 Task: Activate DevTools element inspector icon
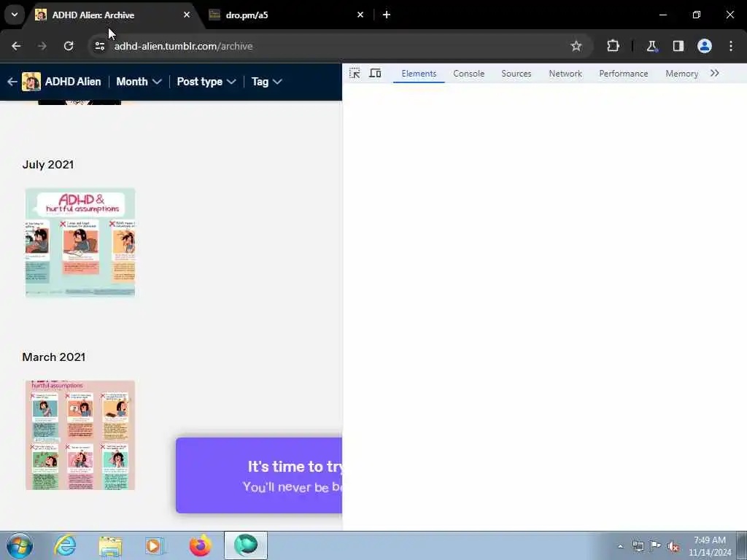tap(355, 74)
